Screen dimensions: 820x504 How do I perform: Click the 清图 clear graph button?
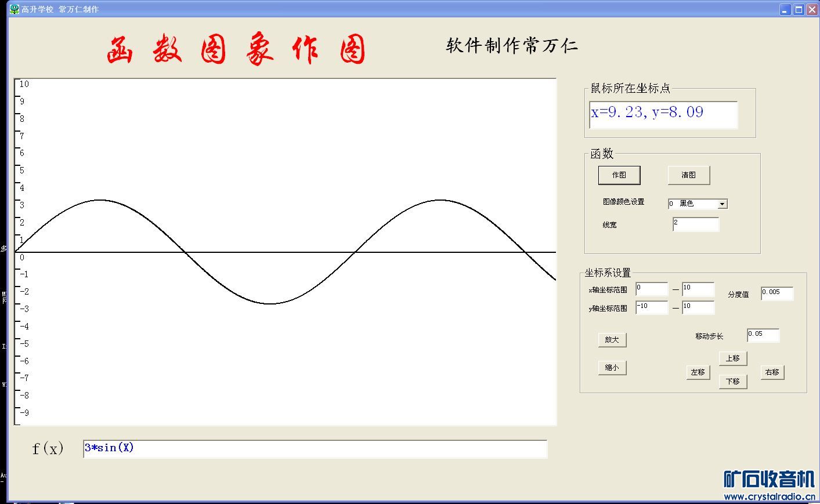click(688, 175)
